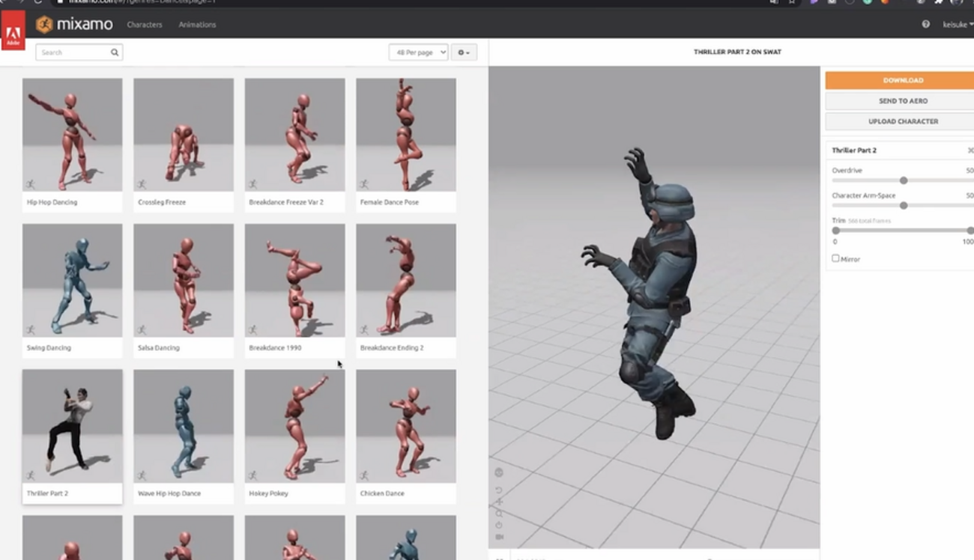Viewport: 974px width, 560px height.
Task: Select the pan move icon in viewer
Action: click(x=499, y=502)
